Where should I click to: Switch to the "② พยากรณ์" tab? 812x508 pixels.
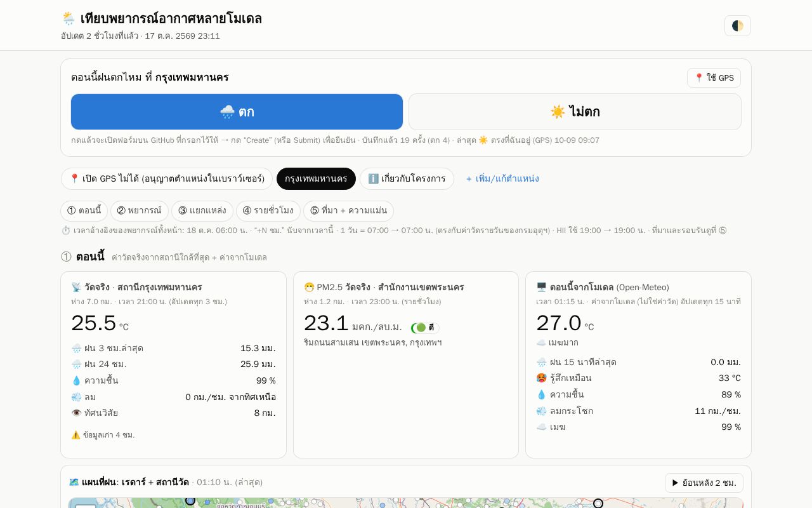click(140, 211)
